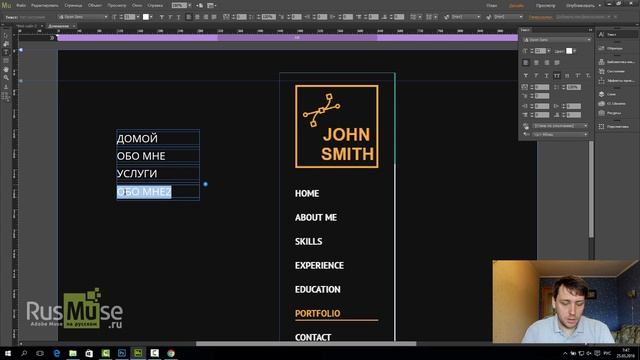The height and width of the screenshot is (360, 640).
Task: Open the Объект menu
Action: tap(95, 5)
